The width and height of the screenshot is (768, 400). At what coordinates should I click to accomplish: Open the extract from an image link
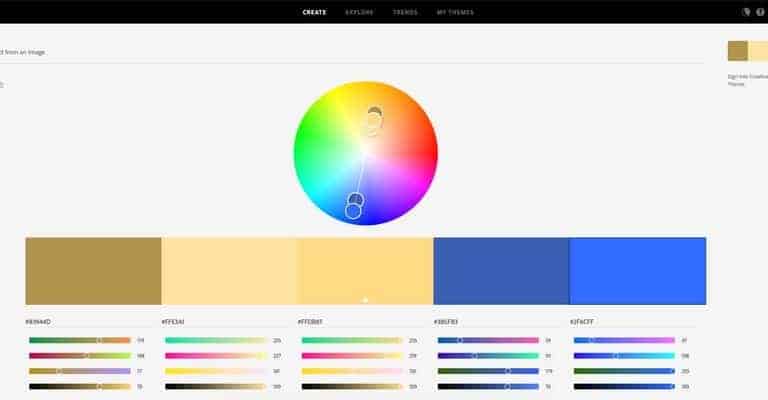pos(23,52)
